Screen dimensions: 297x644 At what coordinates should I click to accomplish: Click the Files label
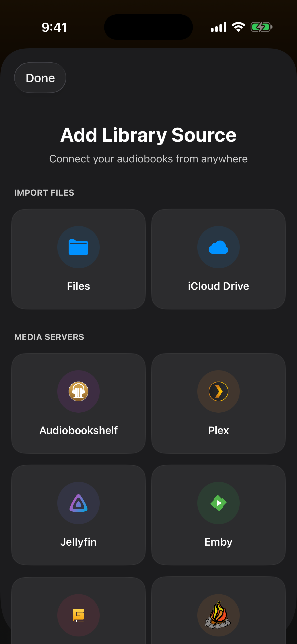pos(78,286)
